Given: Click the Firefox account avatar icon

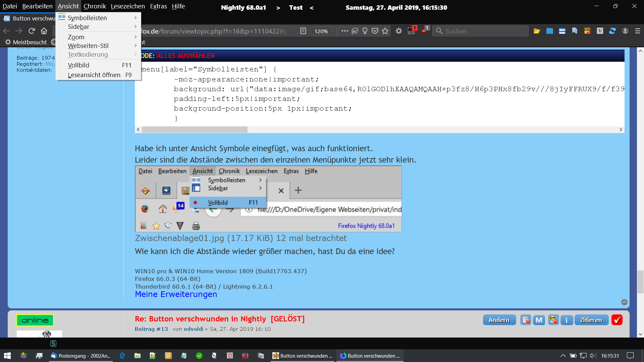Looking at the screenshot, I should pyautogui.click(x=625, y=31).
